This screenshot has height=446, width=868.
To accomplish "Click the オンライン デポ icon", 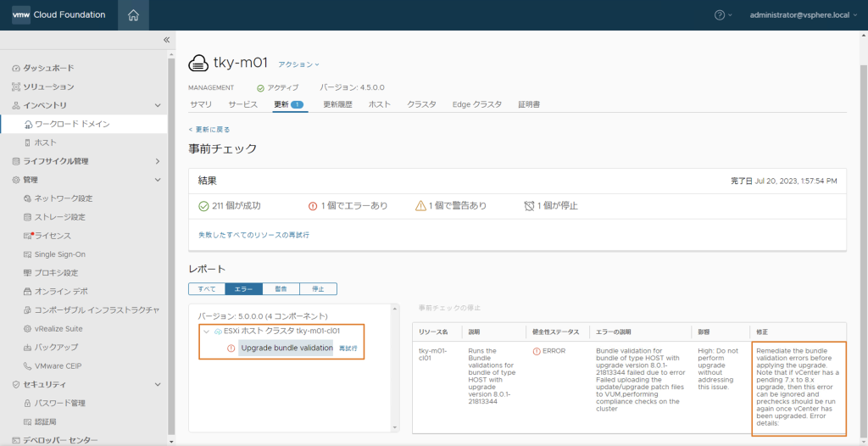I will (28, 292).
